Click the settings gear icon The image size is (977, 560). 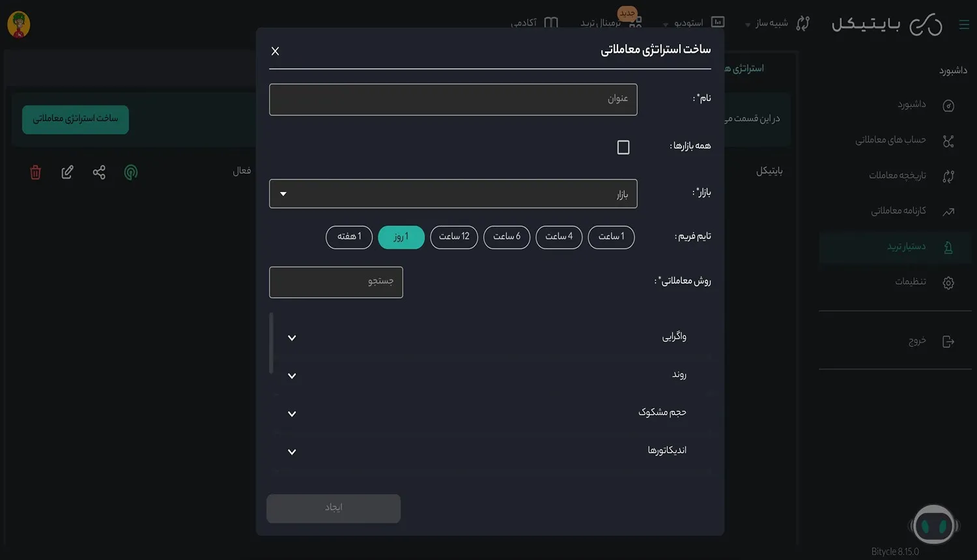pyautogui.click(x=948, y=283)
